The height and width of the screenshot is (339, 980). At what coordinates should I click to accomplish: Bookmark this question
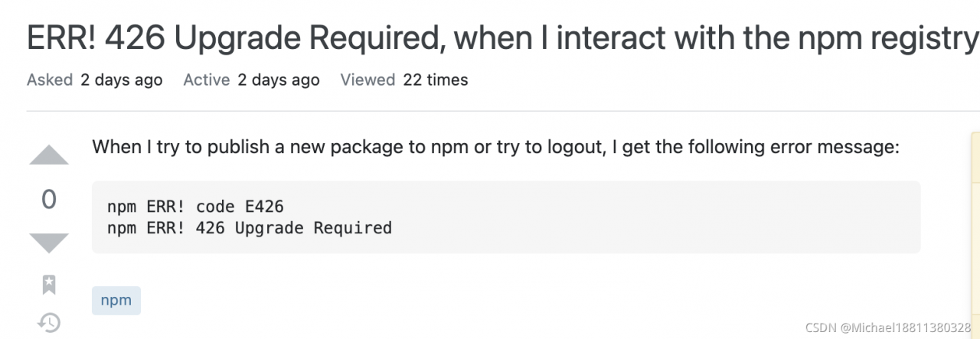click(49, 285)
